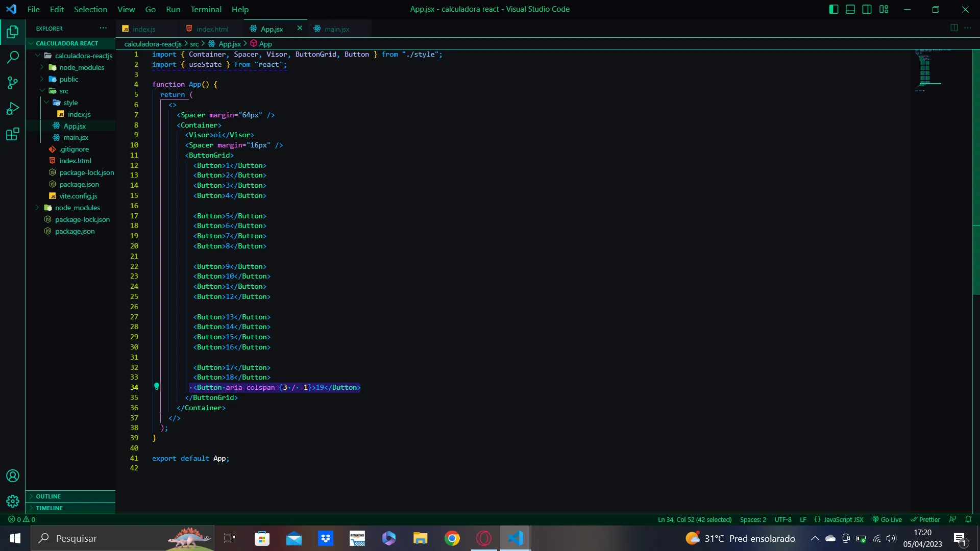Image resolution: width=980 pixels, height=551 pixels.
Task: Open the Source Control view
Action: pyautogui.click(x=13, y=83)
